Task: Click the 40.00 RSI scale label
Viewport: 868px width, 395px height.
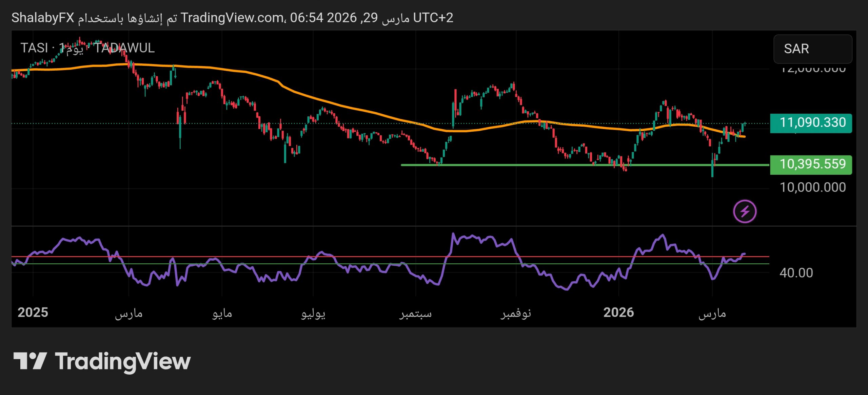Action: [x=796, y=273]
